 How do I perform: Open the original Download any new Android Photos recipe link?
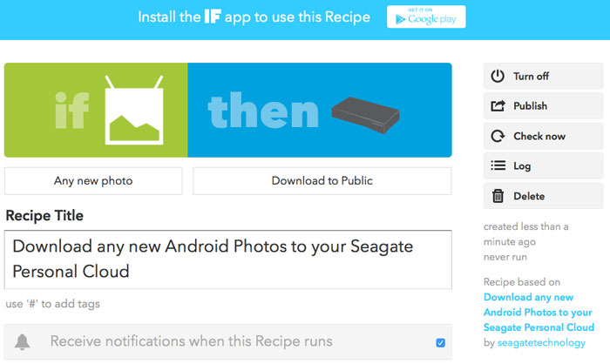(539, 313)
